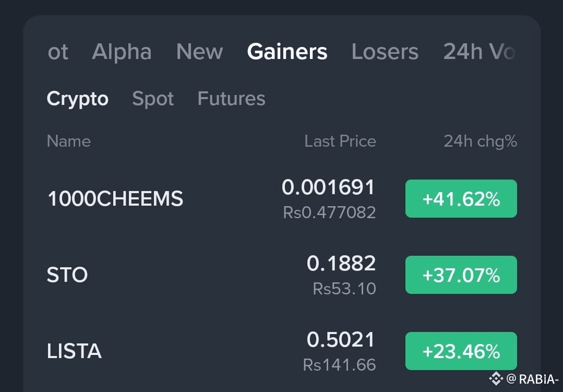Open the Alpha tab
The image size is (563, 392).
click(x=122, y=52)
